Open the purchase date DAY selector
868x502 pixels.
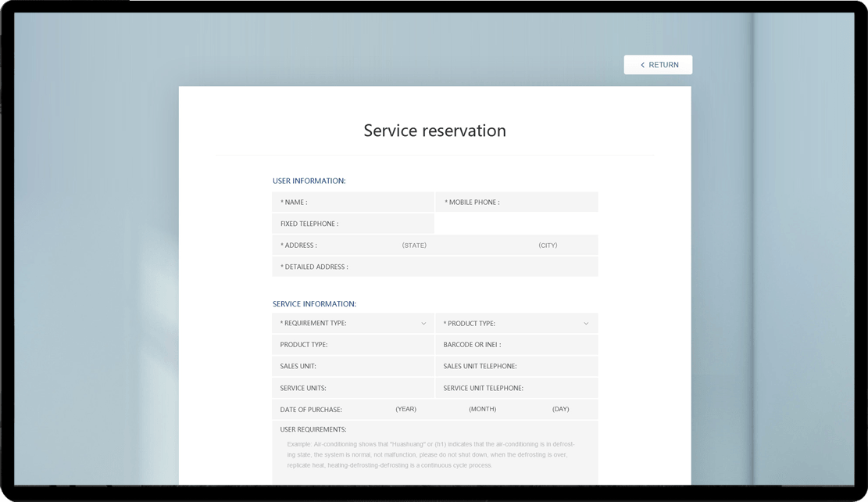560,409
